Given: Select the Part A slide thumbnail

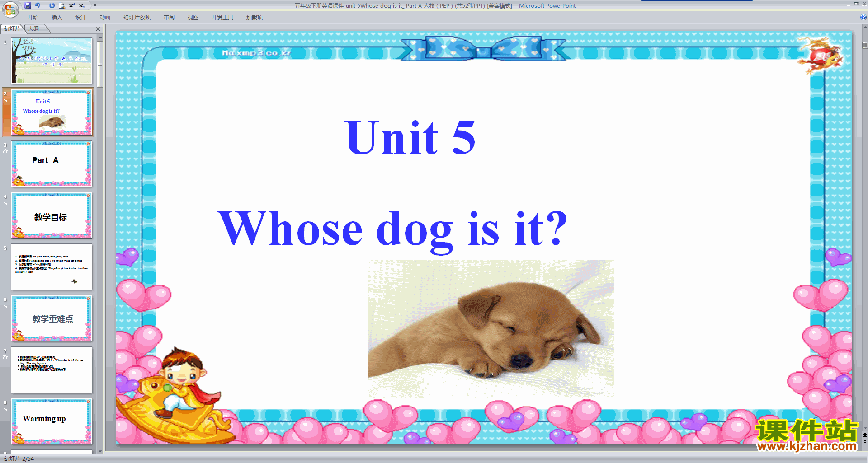Looking at the screenshot, I should [x=52, y=164].
